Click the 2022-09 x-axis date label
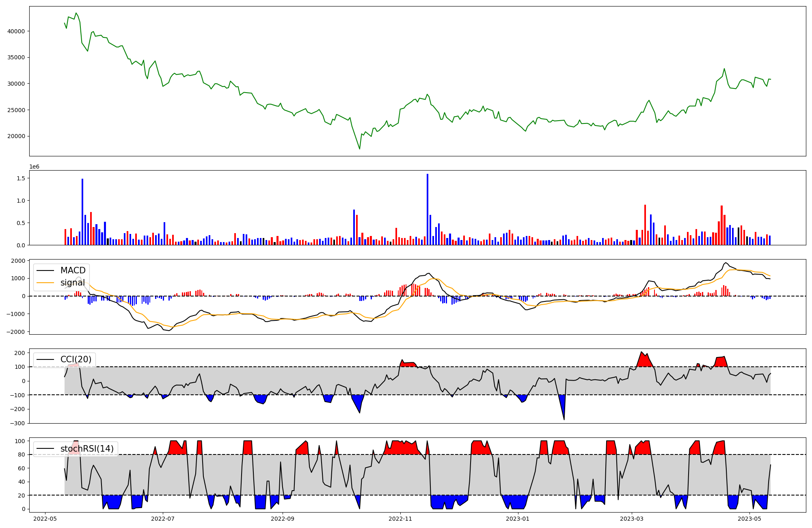Screen dimensions: 812x528 (x=283, y=518)
